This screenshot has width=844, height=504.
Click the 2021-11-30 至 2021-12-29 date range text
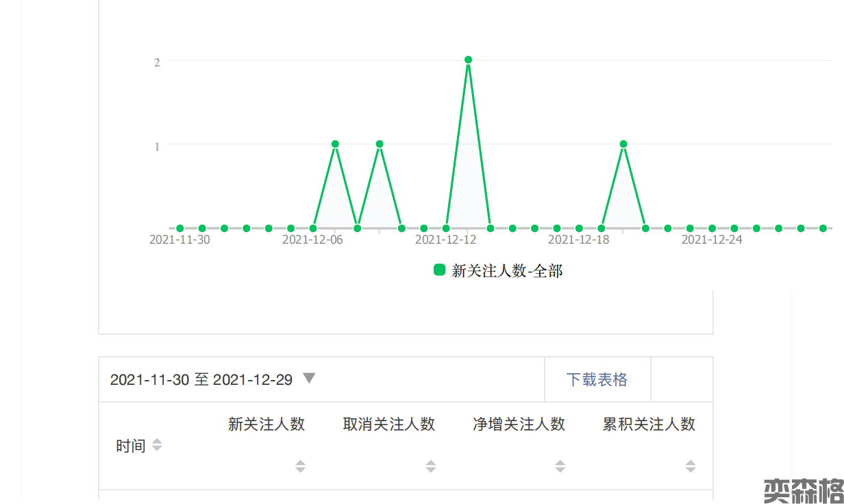(201, 379)
